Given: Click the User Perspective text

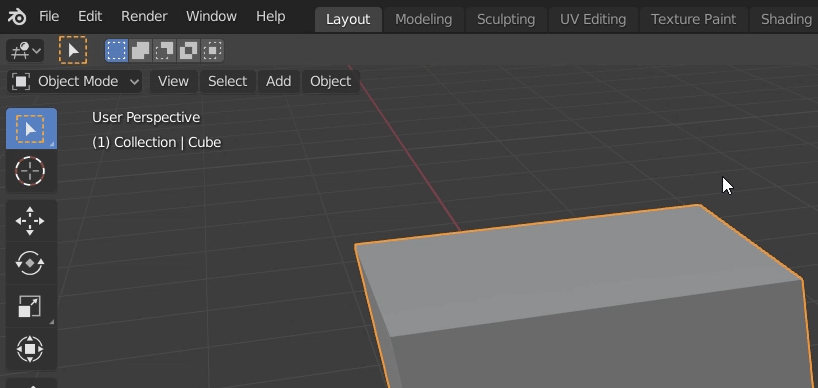Looking at the screenshot, I should [x=146, y=117].
